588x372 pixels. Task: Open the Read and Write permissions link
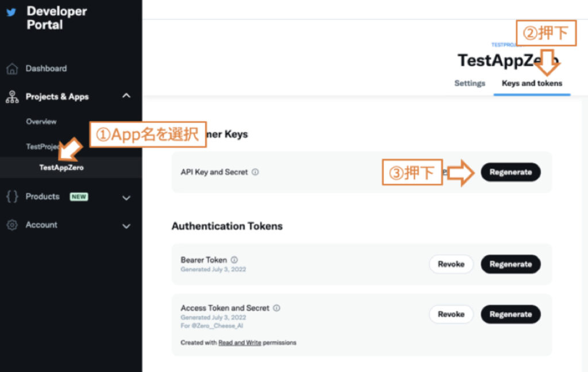(x=239, y=343)
